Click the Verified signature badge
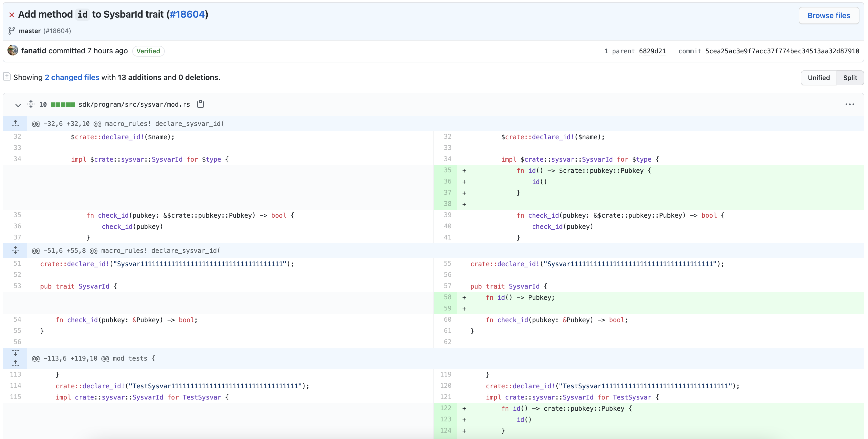The height and width of the screenshot is (439, 868). pyautogui.click(x=148, y=51)
